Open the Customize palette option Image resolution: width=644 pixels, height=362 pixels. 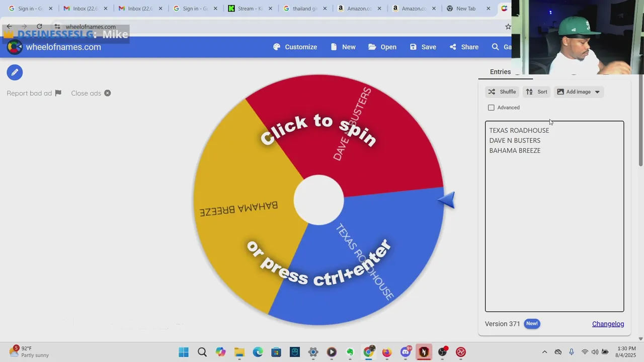[x=295, y=47]
